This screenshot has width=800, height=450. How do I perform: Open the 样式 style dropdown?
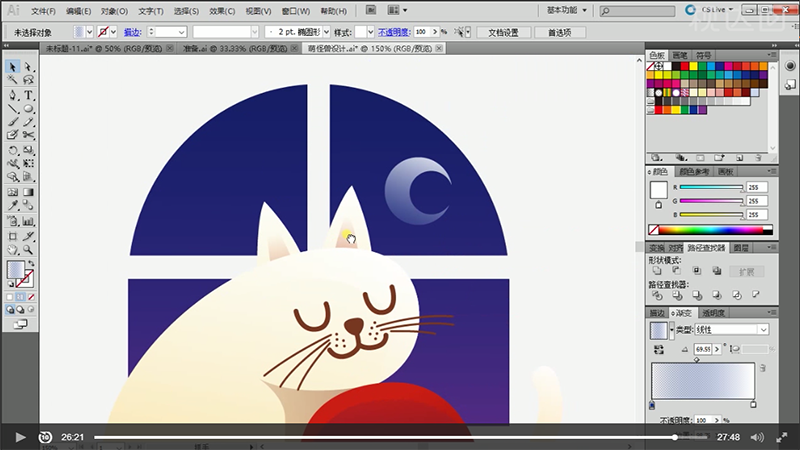pos(370,32)
